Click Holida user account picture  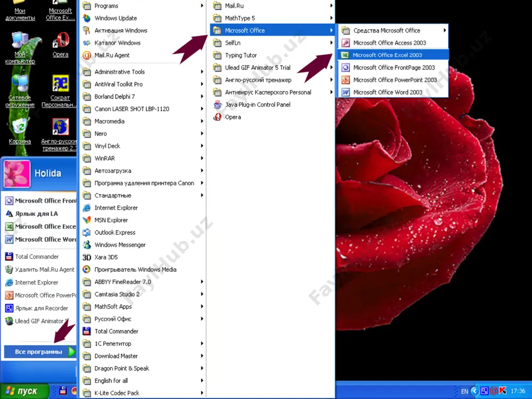pos(17,174)
